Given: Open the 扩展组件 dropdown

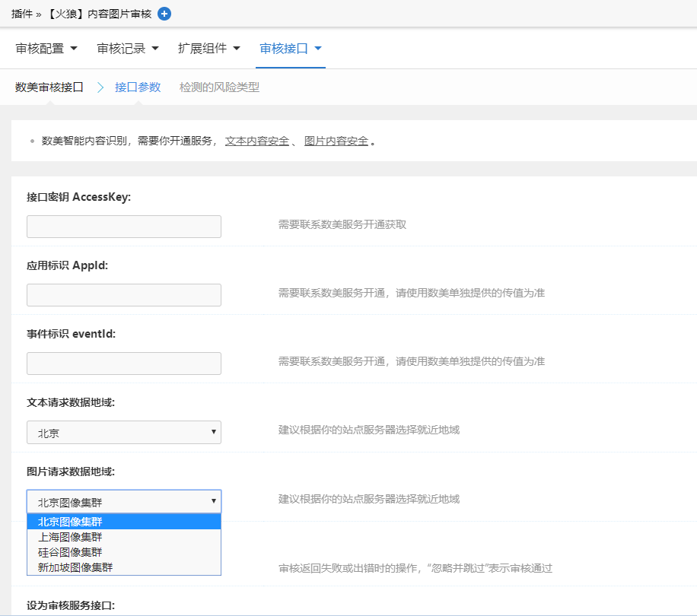Looking at the screenshot, I should (x=210, y=47).
